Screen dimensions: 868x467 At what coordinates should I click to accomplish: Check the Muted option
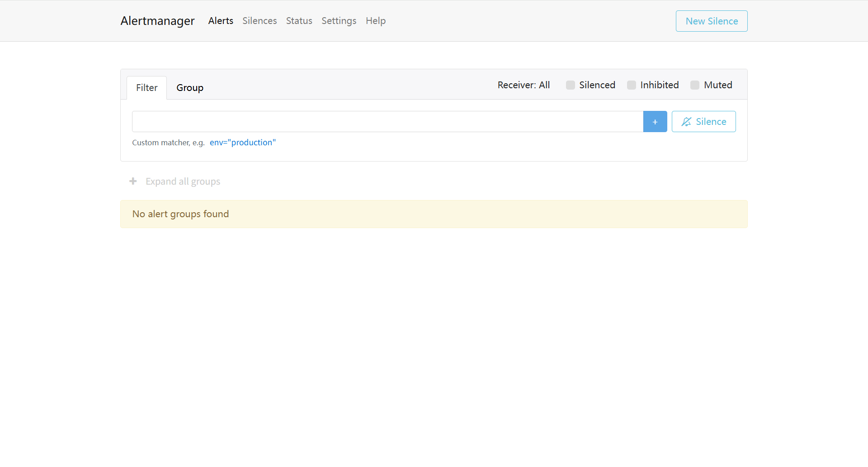[x=695, y=85]
